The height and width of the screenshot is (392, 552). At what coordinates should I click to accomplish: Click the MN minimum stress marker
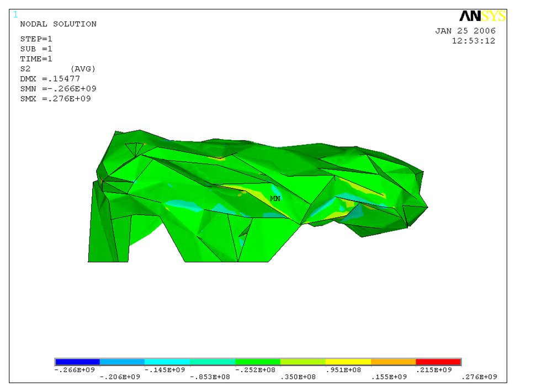(x=275, y=198)
